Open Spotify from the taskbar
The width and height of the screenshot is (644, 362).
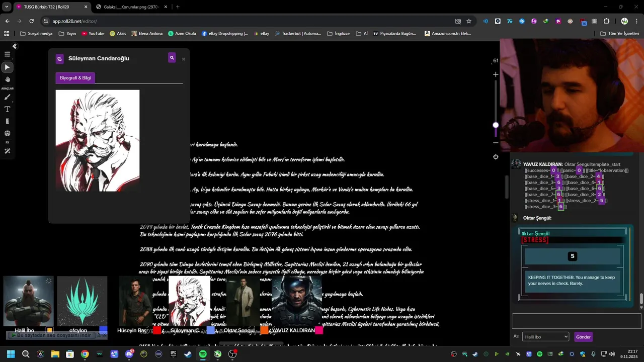click(x=203, y=354)
